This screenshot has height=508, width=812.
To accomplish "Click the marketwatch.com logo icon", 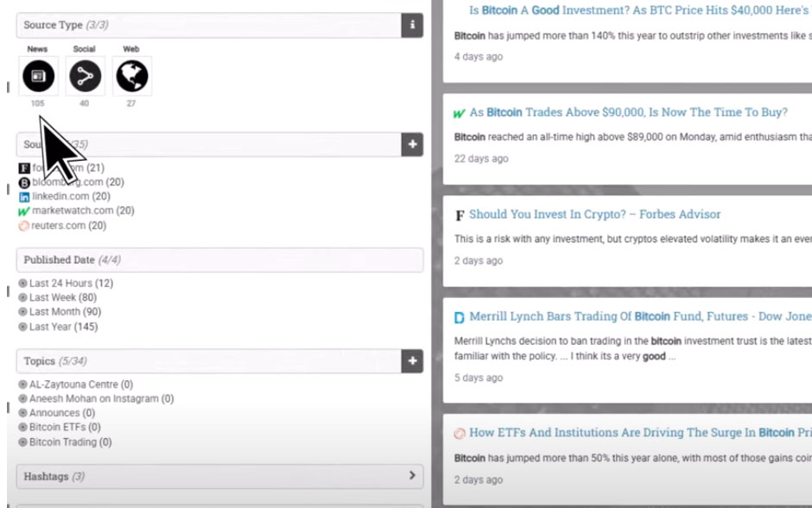I will pos(24,212).
